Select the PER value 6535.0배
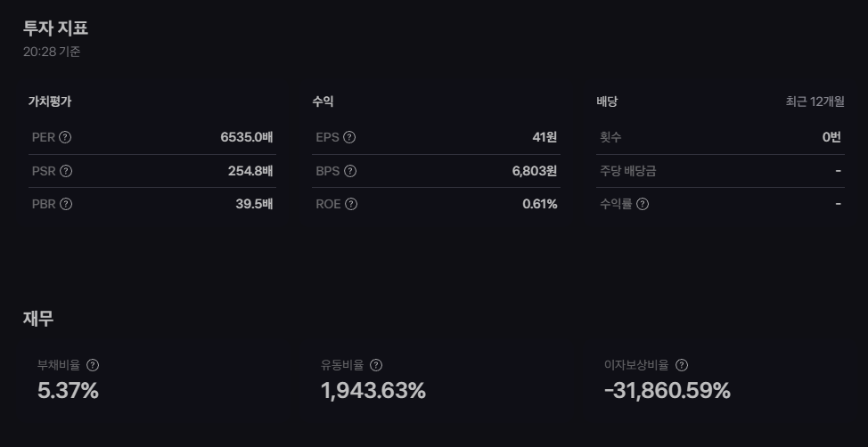Viewport: 868px width, 447px height. pyautogui.click(x=246, y=137)
